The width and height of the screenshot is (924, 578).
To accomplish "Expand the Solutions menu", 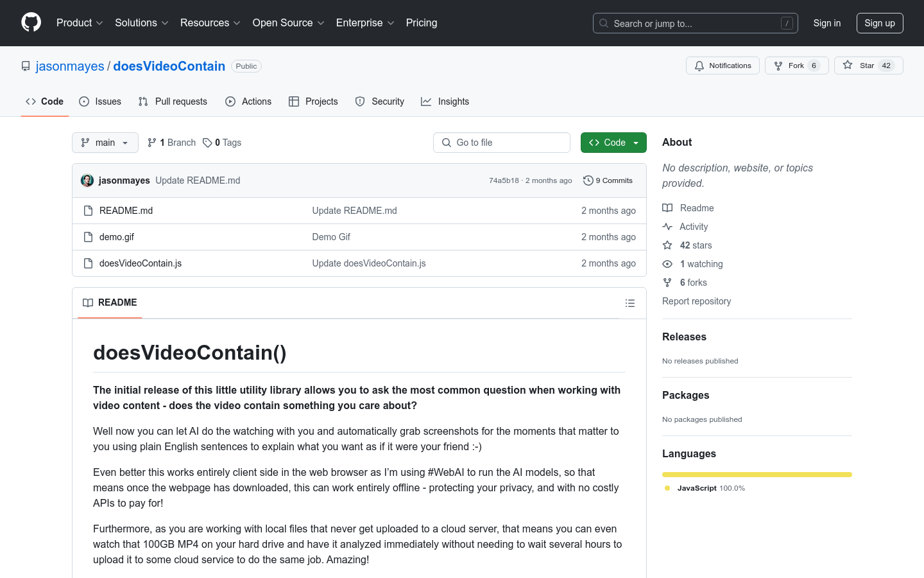I will 141,23.
